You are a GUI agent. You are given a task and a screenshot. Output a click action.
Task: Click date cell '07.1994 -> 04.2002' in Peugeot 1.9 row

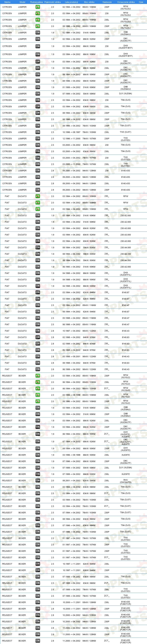[71, 442]
